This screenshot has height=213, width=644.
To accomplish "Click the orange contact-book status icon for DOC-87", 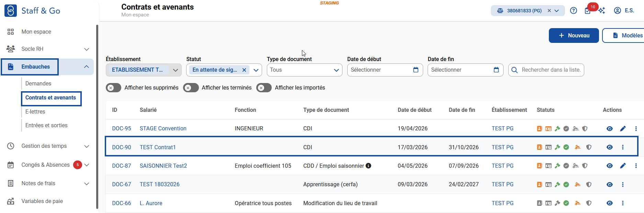I will click(x=540, y=166).
